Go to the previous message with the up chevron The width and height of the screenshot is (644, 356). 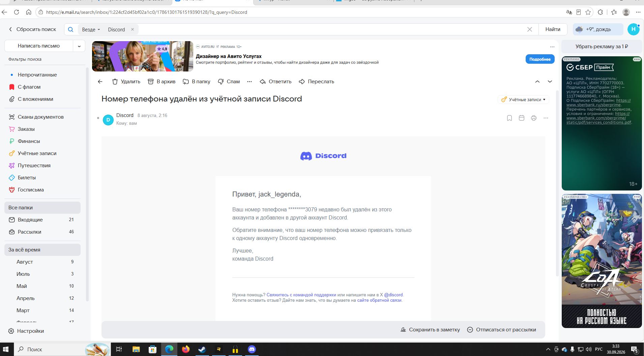pos(537,82)
